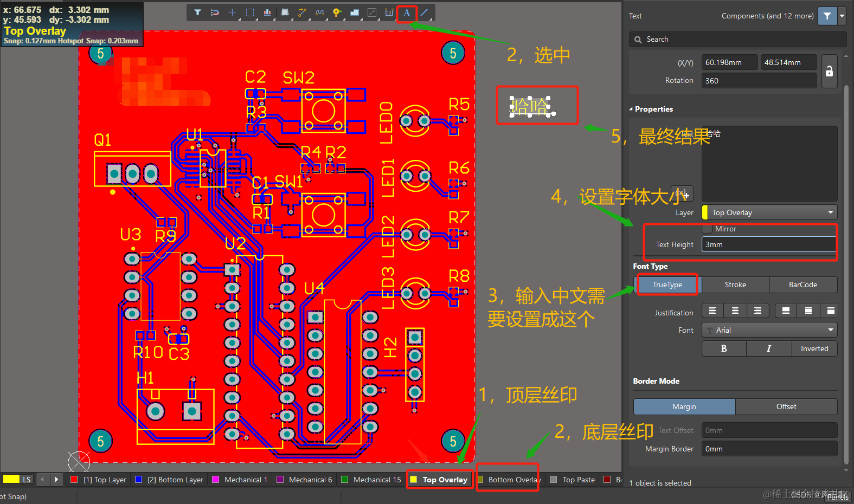Select the place string A tool

point(407,12)
